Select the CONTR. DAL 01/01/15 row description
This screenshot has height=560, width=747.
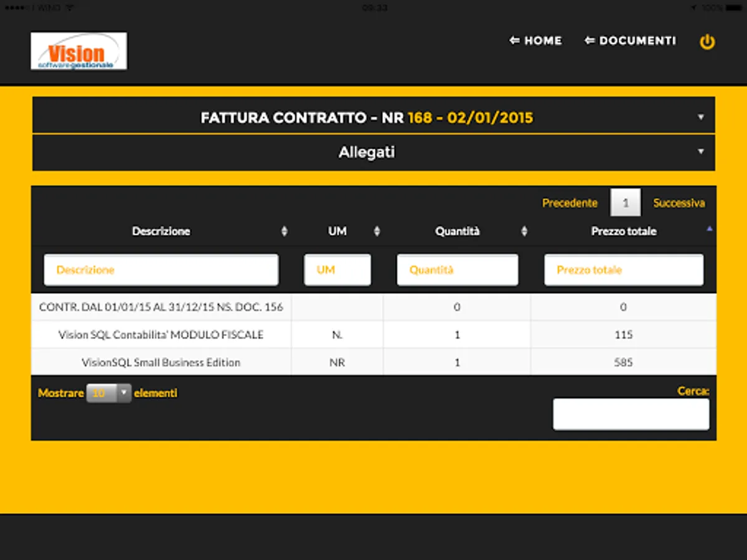pos(161,307)
